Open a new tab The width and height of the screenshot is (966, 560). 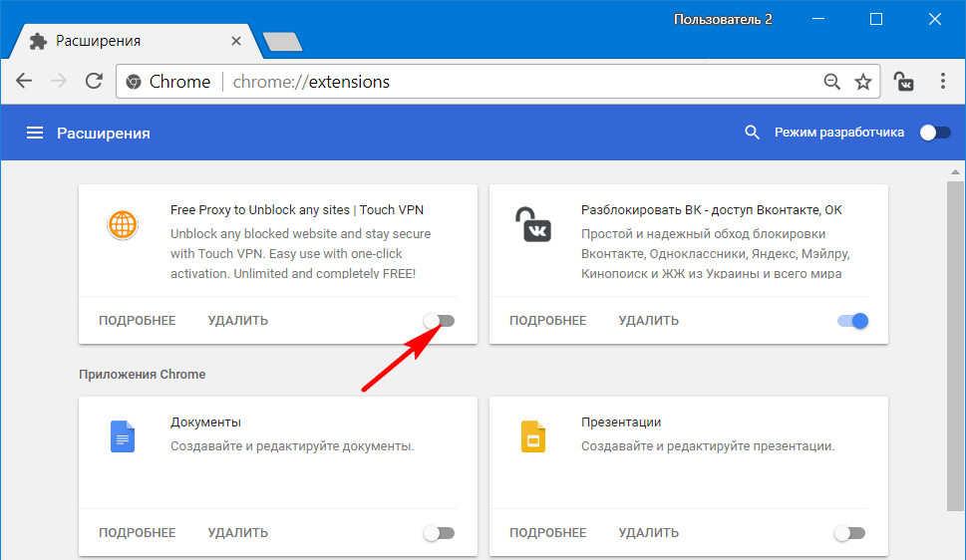click(282, 42)
